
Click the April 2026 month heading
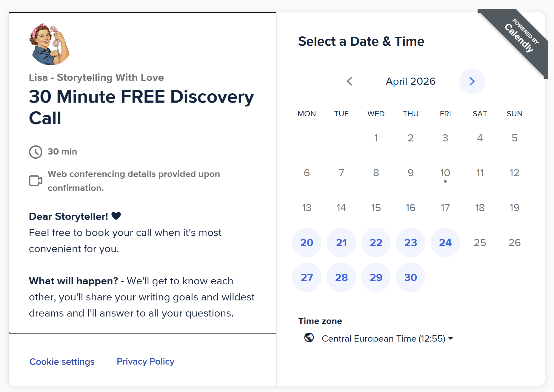pyautogui.click(x=410, y=81)
